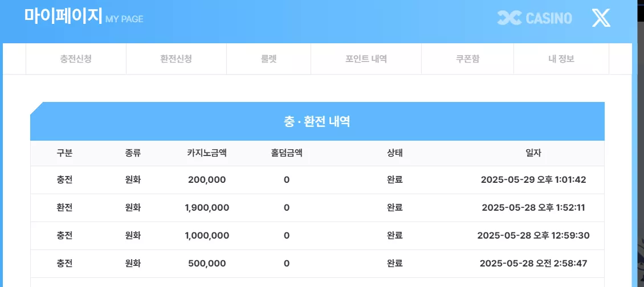The image size is (644, 287).
Task: Click the 마이페이지 title text
Action: 63,15
